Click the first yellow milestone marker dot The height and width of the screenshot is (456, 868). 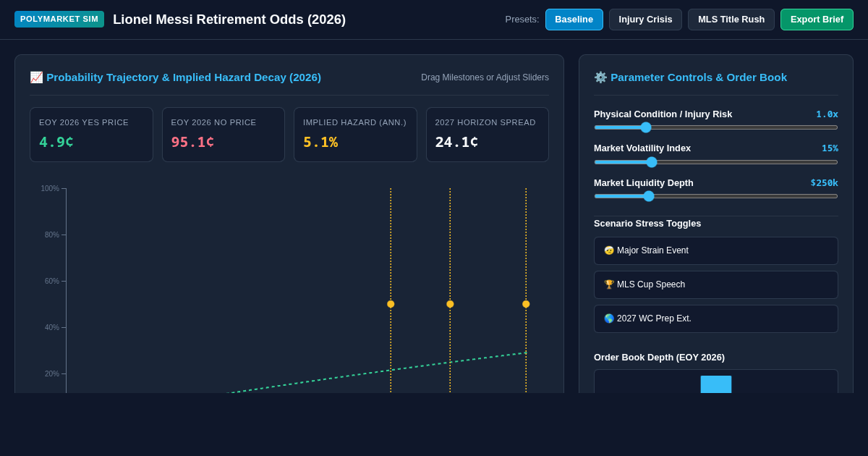[x=391, y=304]
